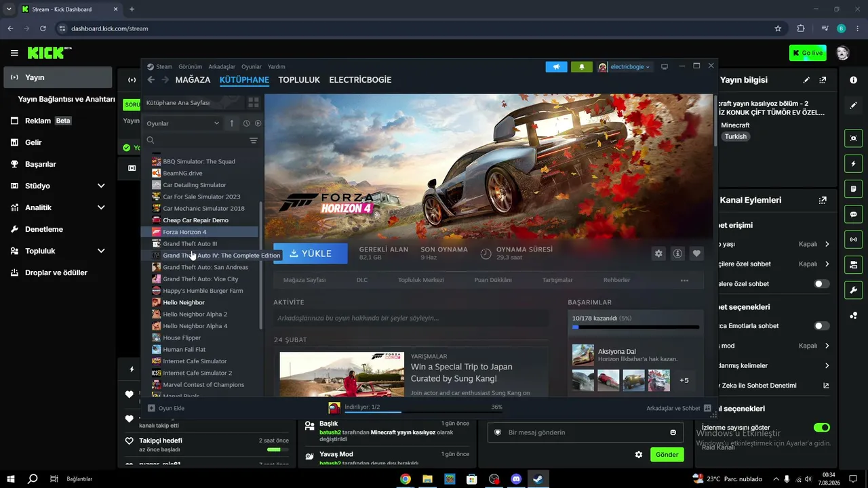Pop out the Kanal Eylemleri panel

823,201
